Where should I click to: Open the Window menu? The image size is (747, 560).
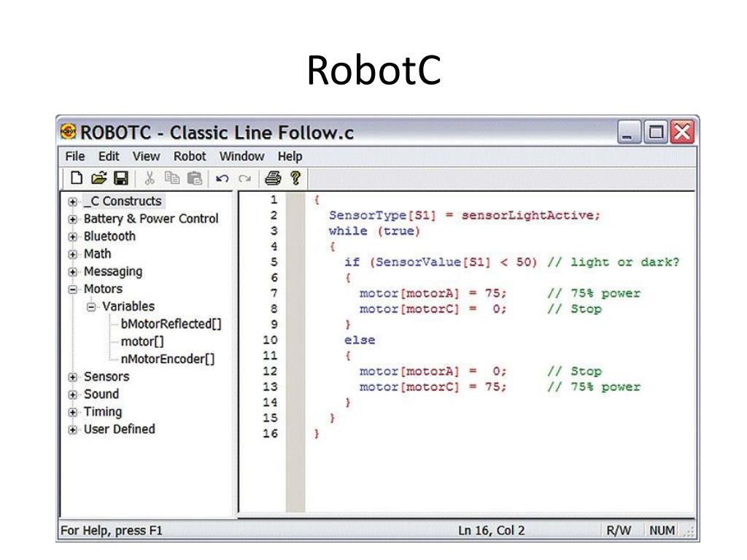(x=242, y=156)
